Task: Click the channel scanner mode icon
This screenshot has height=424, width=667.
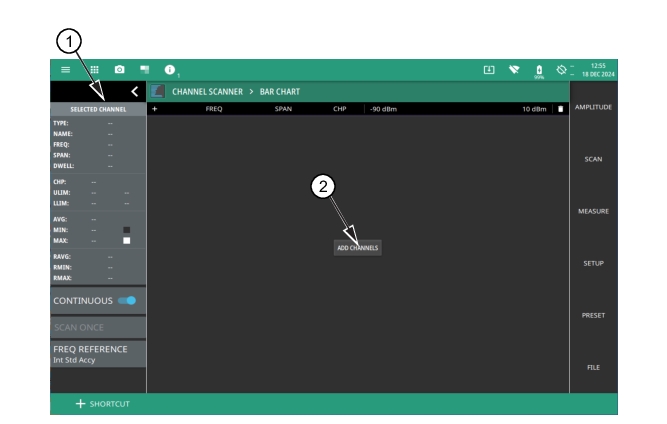Action: point(158,92)
